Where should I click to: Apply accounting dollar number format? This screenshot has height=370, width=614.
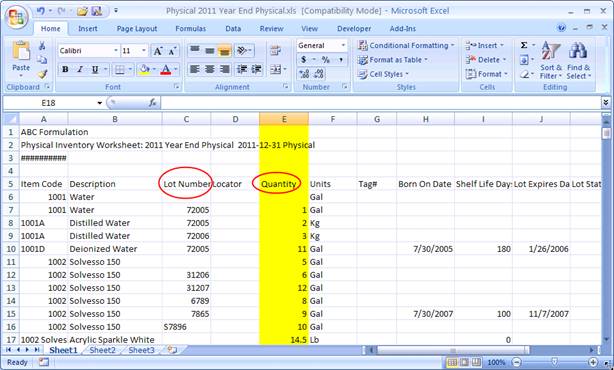(x=303, y=60)
